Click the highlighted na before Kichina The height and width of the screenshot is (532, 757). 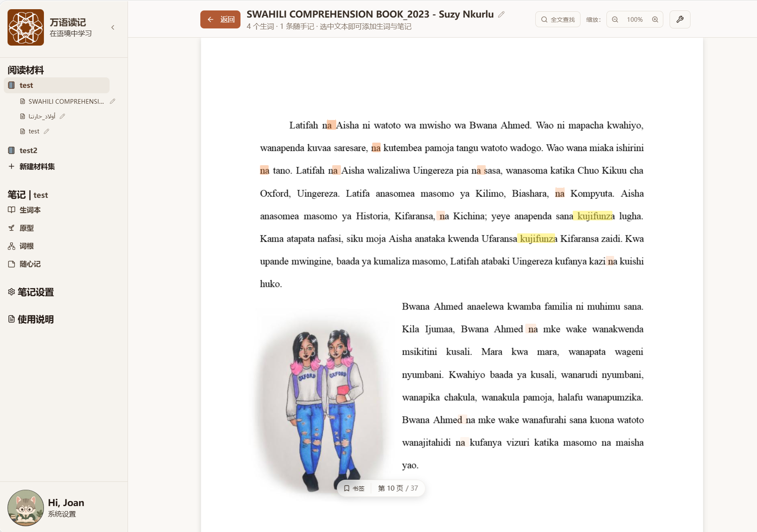pyautogui.click(x=443, y=216)
